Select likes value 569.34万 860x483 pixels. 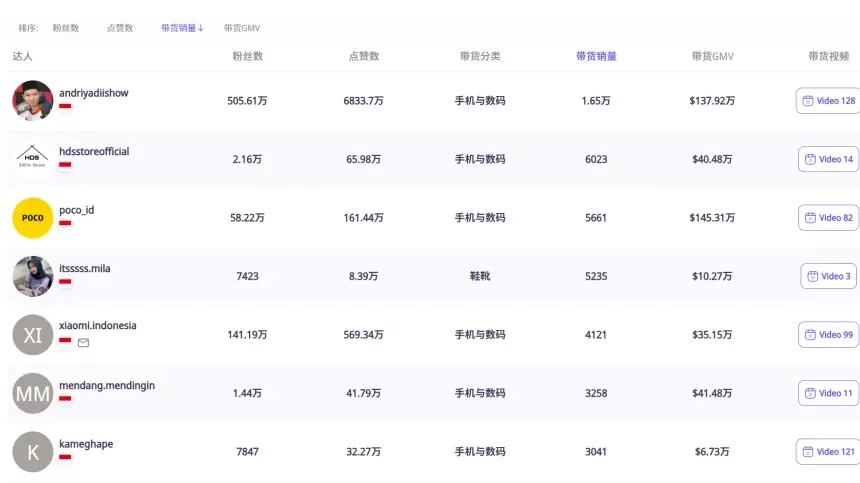tap(364, 334)
